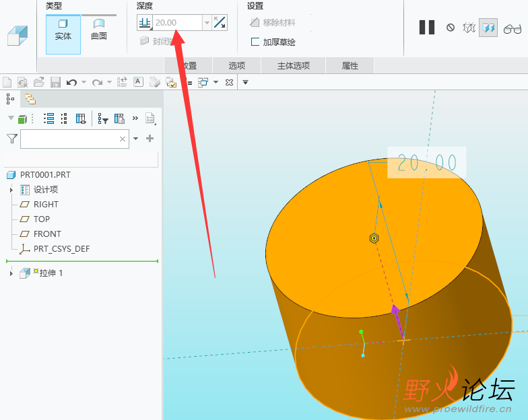528x420 pixels.
Task: Click the Pause feature icon
Action: click(426, 28)
